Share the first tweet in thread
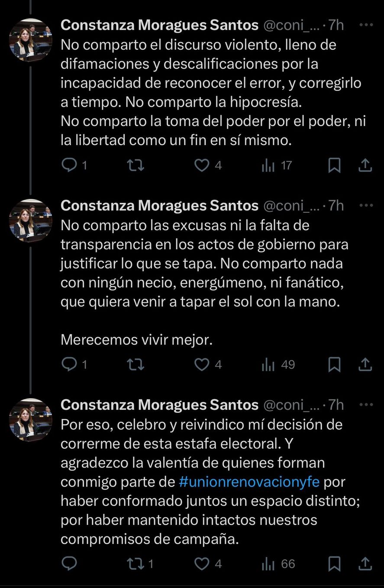This screenshot has height=588, width=384. pos(365,165)
